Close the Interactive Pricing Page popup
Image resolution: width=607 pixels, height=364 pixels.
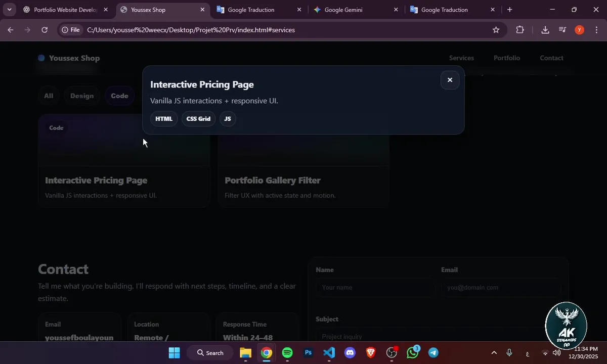(x=450, y=80)
